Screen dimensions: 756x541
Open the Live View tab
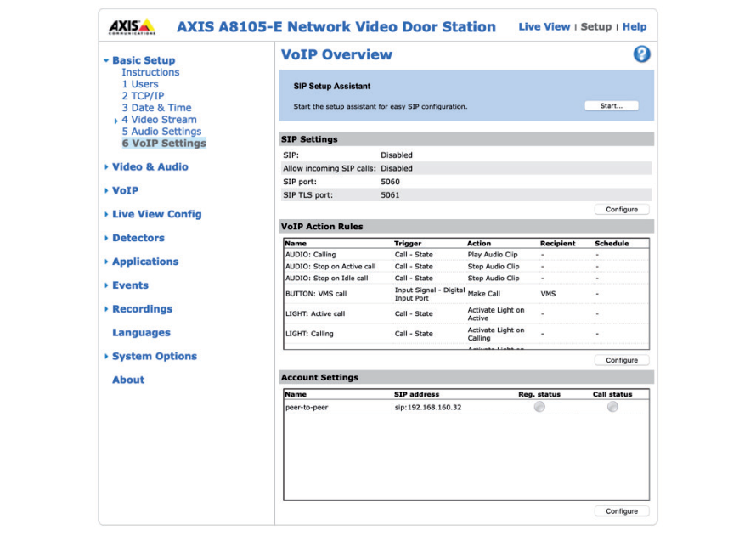pyautogui.click(x=544, y=26)
